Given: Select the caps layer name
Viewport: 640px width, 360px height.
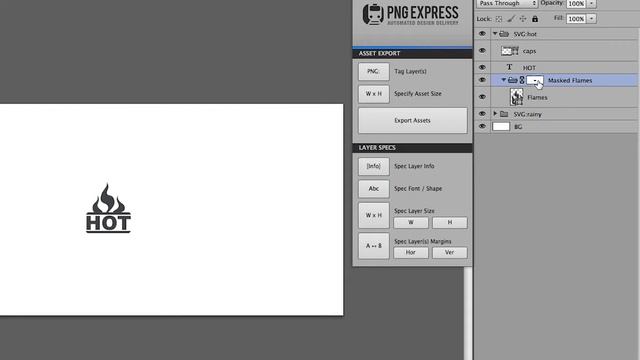Looking at the screenshot, I should point(529,51).
